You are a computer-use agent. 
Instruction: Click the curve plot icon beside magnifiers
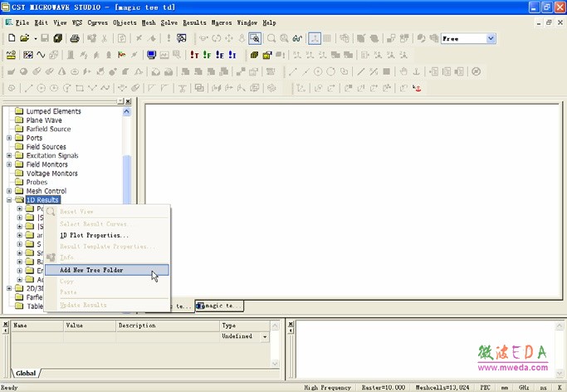(x=297, y=38)
